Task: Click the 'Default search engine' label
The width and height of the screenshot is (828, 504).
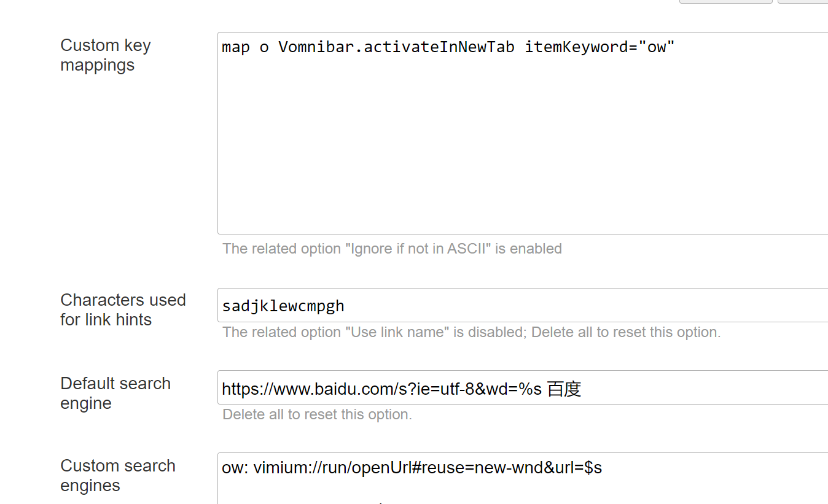Action: click(115, 393)
